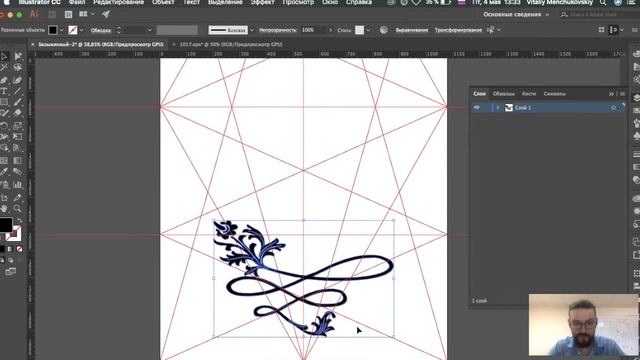The width and height of the screenshot is (640, 360).
Task: Collapse the layers panel with double chevrons
Action: [x=611, y=94]
